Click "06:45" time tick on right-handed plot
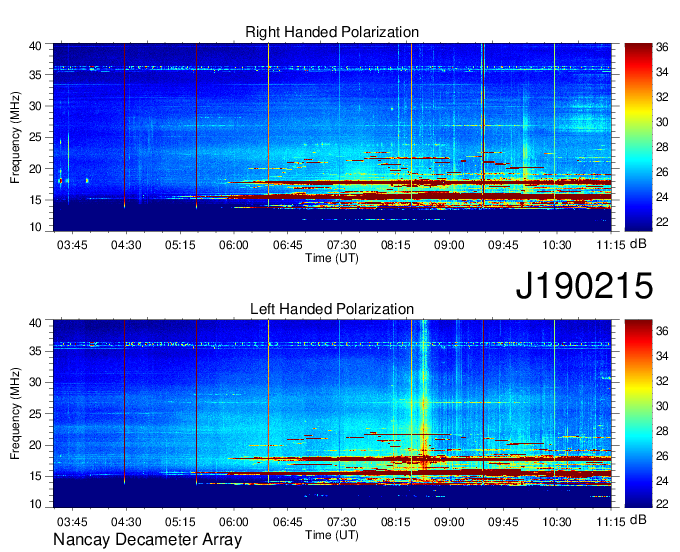The width and height of the screenshot is (680, 552). [288, 245]
